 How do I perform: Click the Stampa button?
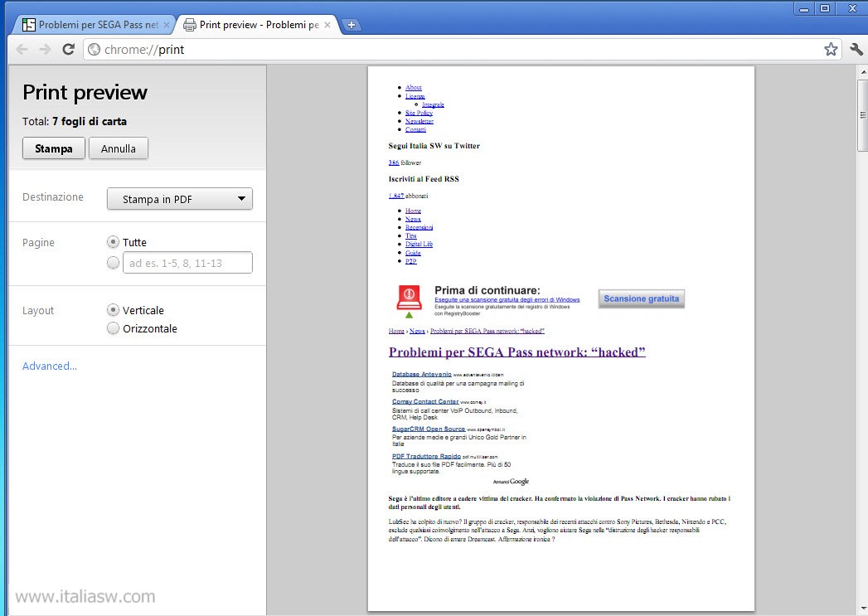pyautogui.click(x=54, y=148)
